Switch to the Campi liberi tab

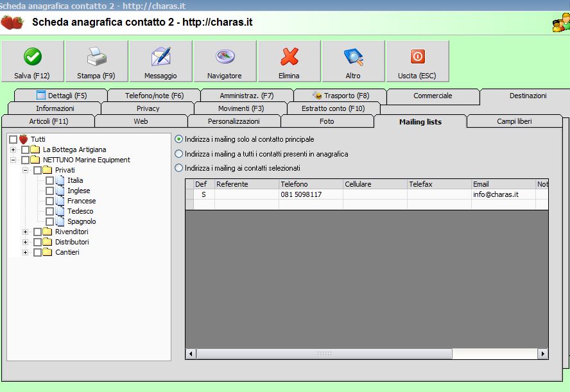coord(514,121)
